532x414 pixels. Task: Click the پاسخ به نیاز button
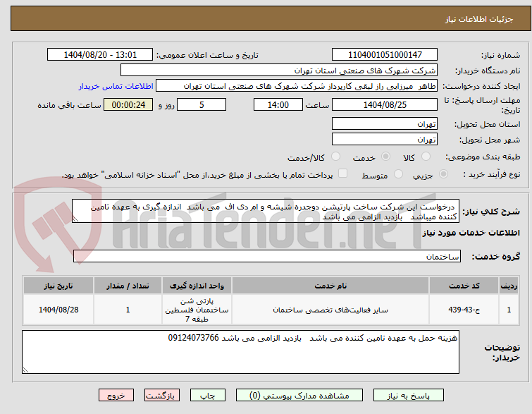tap(409, 396)
